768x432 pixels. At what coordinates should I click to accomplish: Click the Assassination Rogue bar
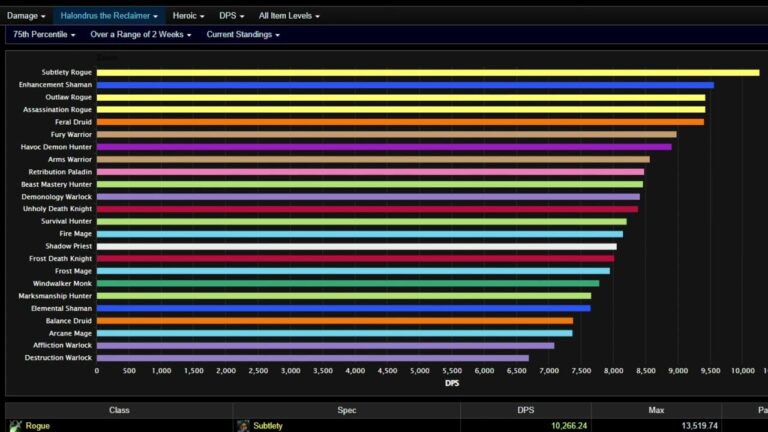click(401, 110)
